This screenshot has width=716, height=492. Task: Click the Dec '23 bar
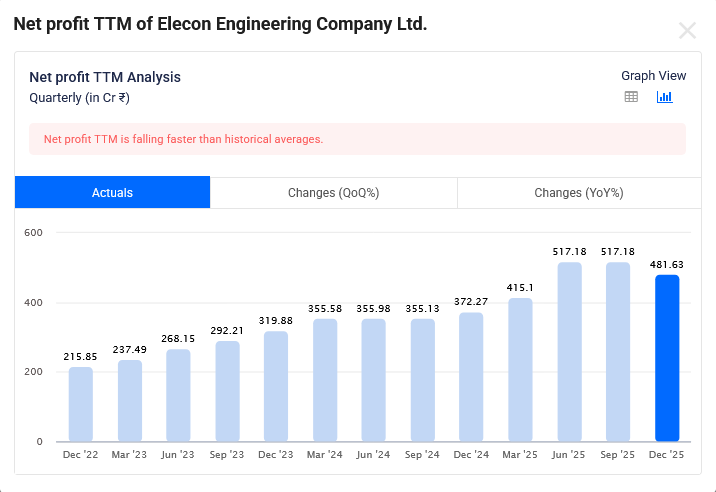click(276, 386)
